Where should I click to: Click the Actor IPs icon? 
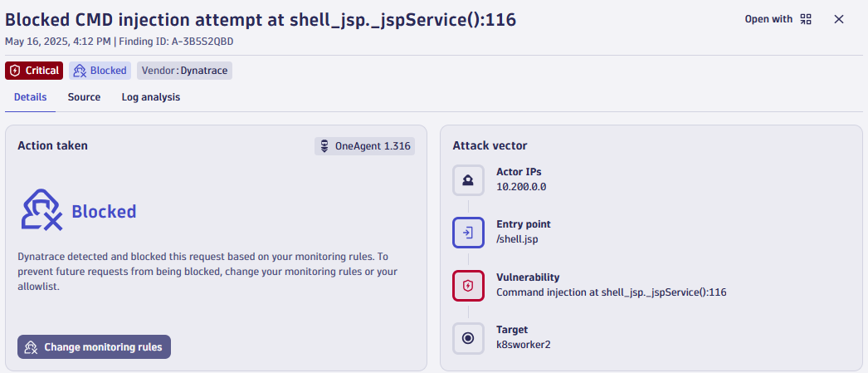468,180
